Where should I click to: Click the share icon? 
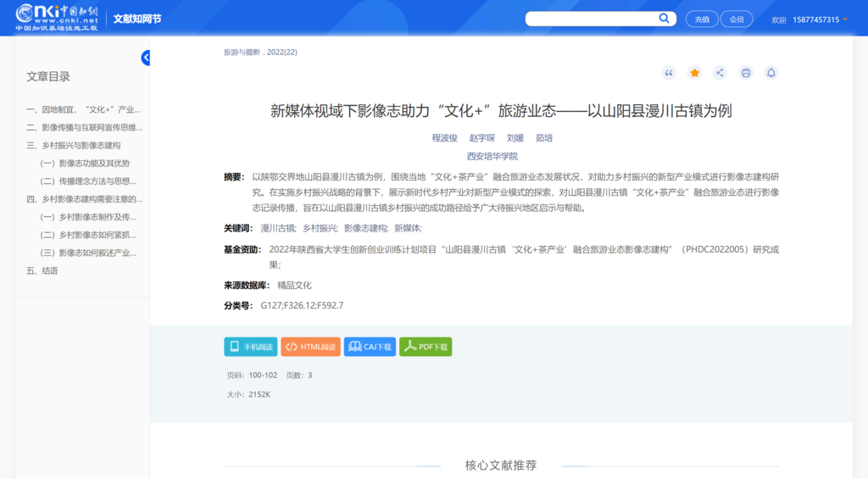coord(720,73)
